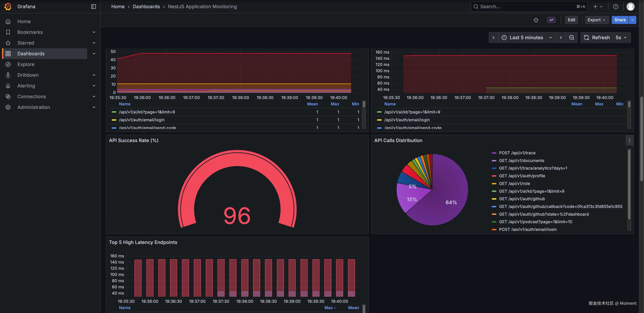Click the Grafana logo icon

(8, 7)
